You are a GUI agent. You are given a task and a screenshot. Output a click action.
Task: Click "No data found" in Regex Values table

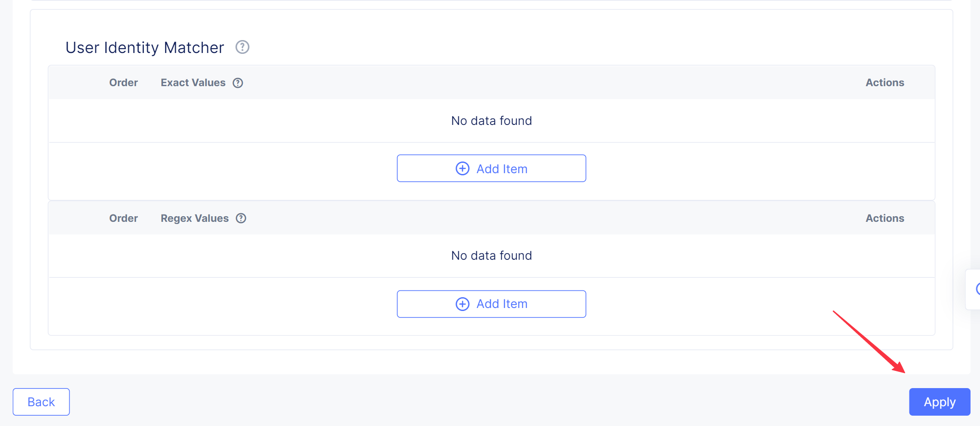491,255
